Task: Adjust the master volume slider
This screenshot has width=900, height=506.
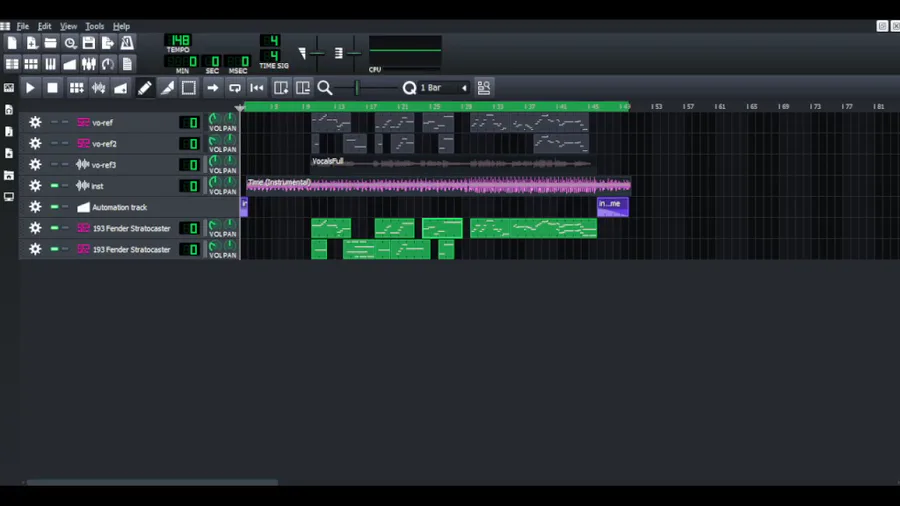Action: tap(317, 53)
